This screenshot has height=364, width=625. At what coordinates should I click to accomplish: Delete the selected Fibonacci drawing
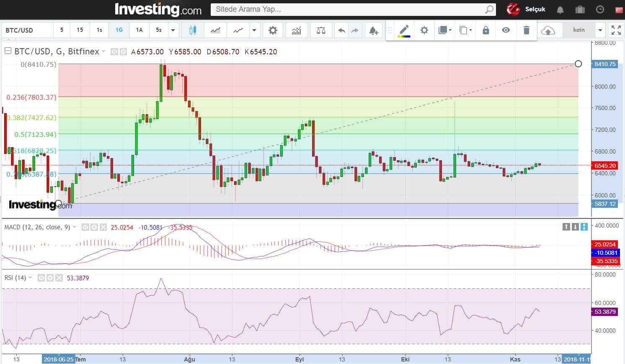click(x=527, y=30)
